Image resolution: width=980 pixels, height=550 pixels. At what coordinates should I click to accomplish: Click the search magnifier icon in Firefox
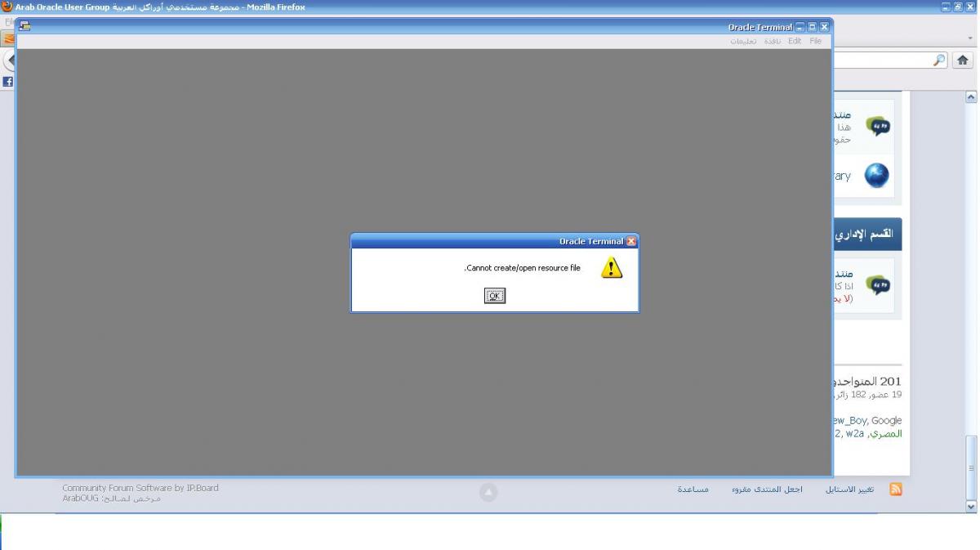(939, 60)
